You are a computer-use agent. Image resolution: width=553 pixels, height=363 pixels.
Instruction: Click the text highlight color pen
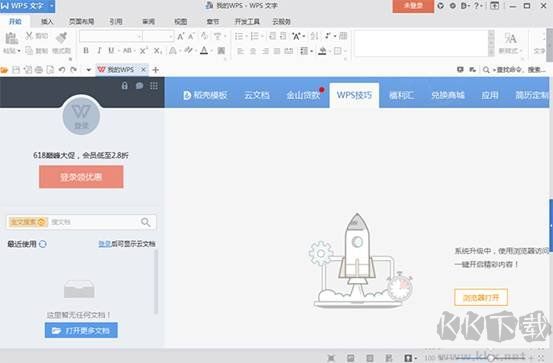(188, 51)
